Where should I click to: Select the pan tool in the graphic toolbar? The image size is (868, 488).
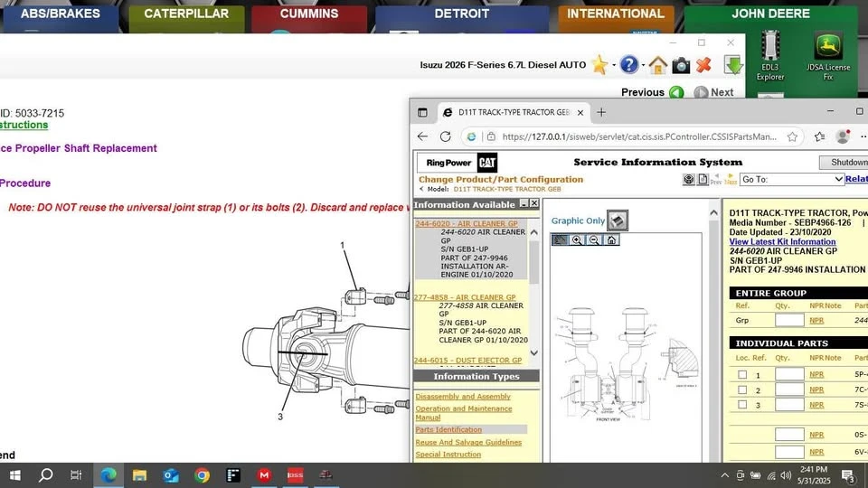tap(560, 240)
